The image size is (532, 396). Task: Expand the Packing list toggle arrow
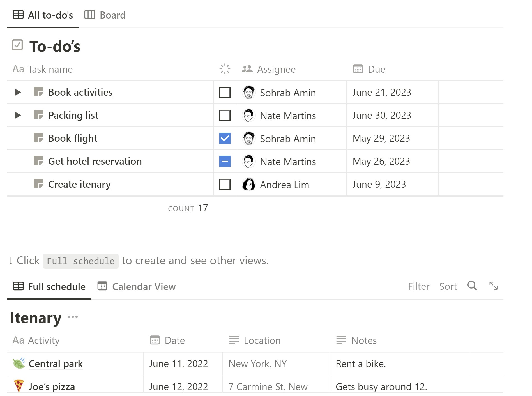coord(18,115)
